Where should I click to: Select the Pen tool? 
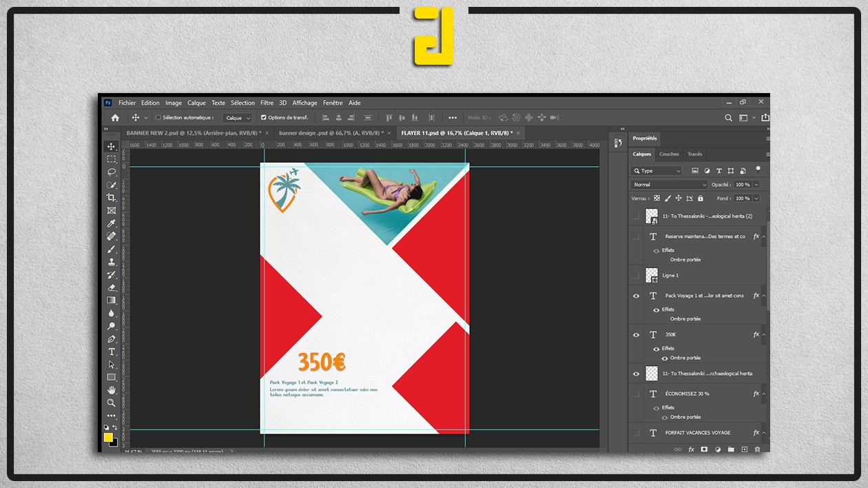[111, 339]
